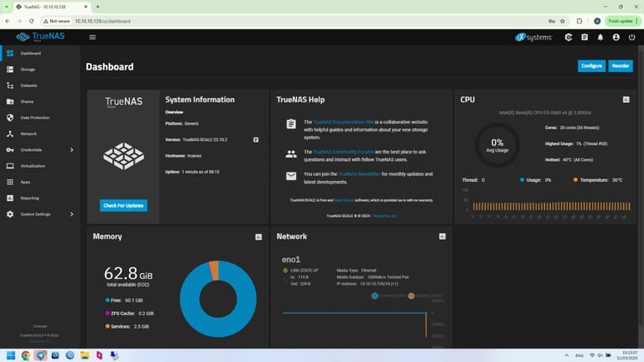Open TrueCommand status icon in top bar
Screen dimensions: 644x362
point(569,38)
